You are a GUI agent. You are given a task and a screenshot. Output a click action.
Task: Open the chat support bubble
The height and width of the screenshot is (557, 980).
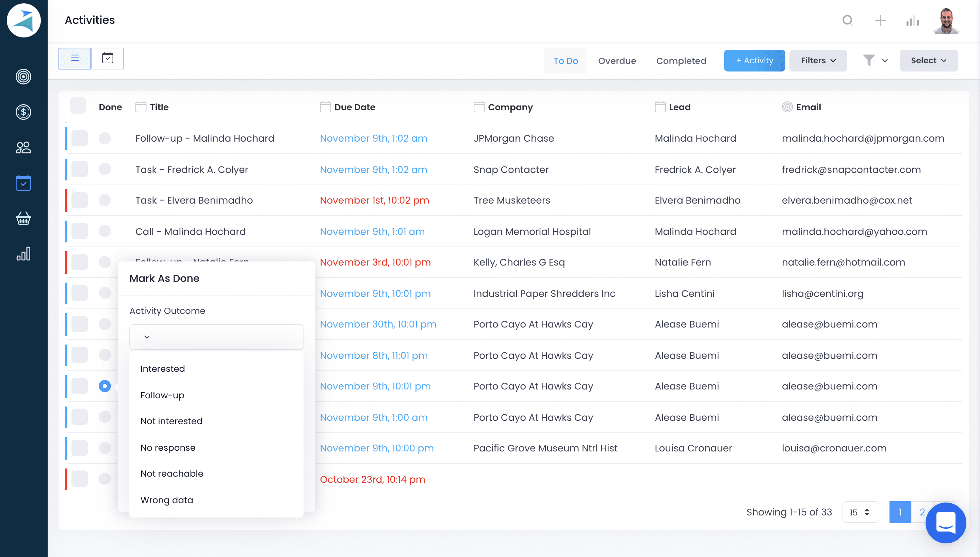(x=945, y=523)
